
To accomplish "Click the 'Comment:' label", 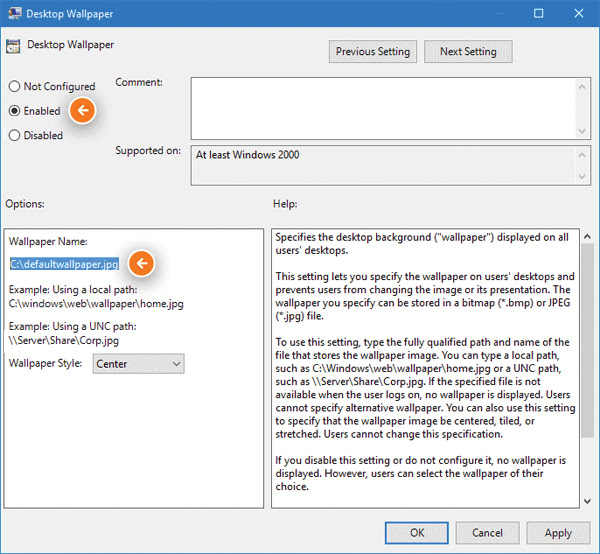I will [x=139, y=82].
